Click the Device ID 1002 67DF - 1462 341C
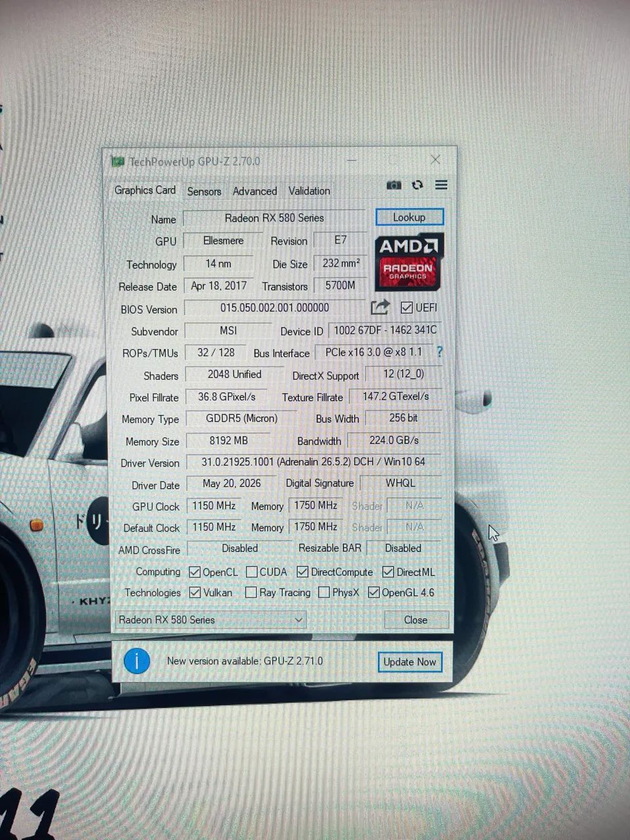Image resolution: width=630 pixels, height=840 pixels. coord(385,330)
